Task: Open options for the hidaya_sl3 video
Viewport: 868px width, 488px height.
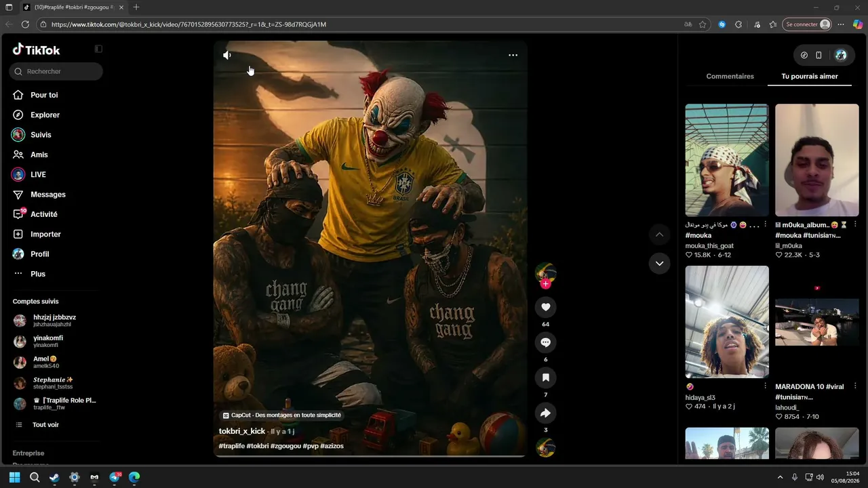Action: tap(766, 386)
